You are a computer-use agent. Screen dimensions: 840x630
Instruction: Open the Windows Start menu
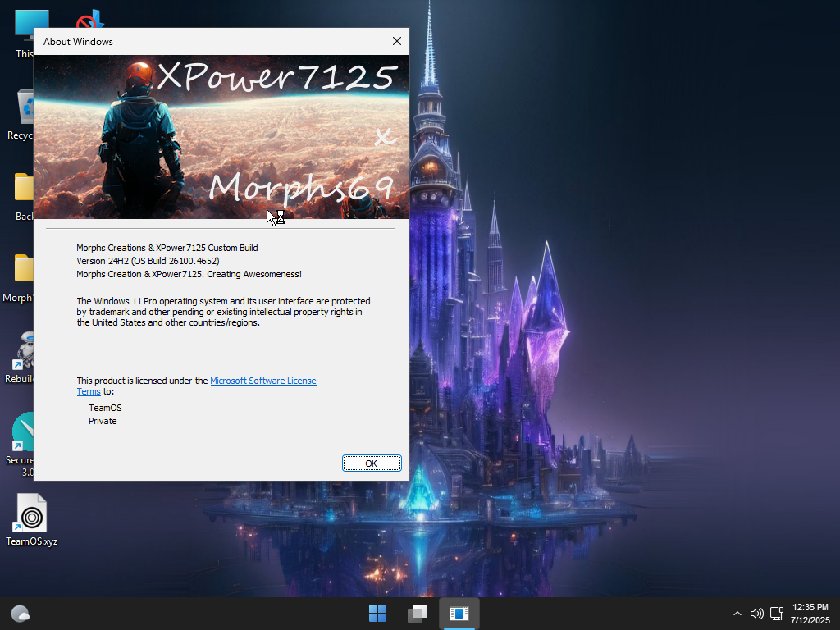tap(377, 614)
